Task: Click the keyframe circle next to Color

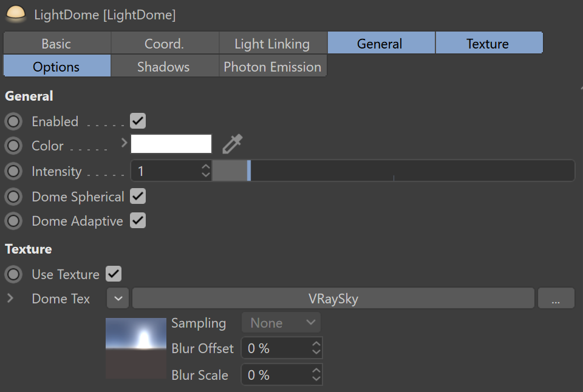Action: coord(13,146)
